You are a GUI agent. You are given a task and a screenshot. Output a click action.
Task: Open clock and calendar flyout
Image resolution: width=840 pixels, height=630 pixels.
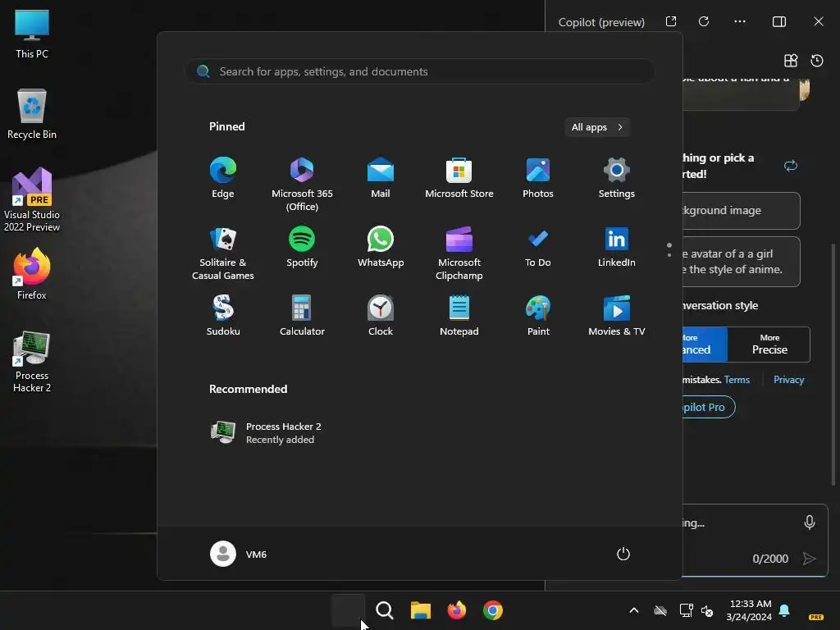pyautogui.click(x=750, y=610)
